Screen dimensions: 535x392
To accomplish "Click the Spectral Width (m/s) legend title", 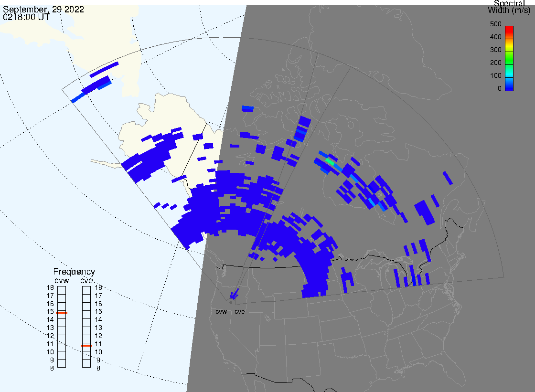I will coord(509,7).
